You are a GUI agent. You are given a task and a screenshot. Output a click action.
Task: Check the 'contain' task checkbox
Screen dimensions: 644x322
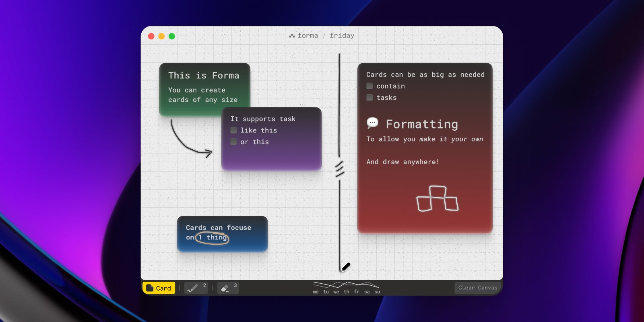(x=369, y=86)
